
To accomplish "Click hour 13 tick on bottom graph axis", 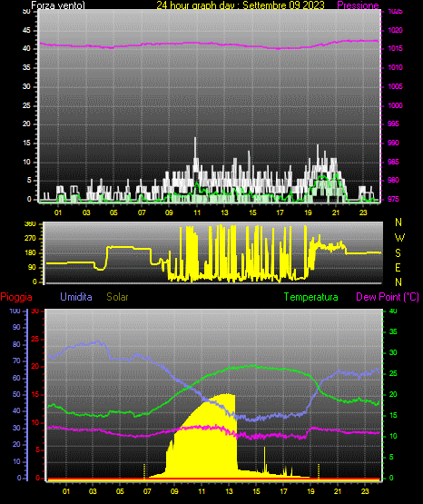I will click(229, 491).
